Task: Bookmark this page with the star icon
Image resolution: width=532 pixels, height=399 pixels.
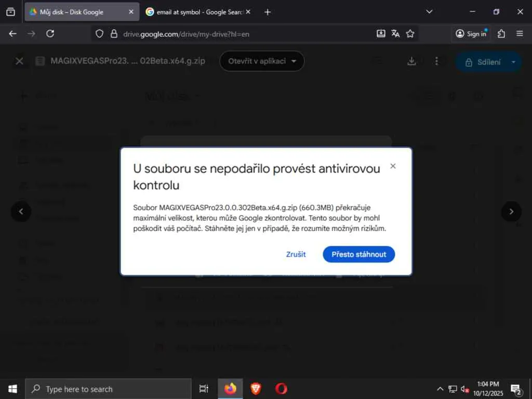Action: 410,34
